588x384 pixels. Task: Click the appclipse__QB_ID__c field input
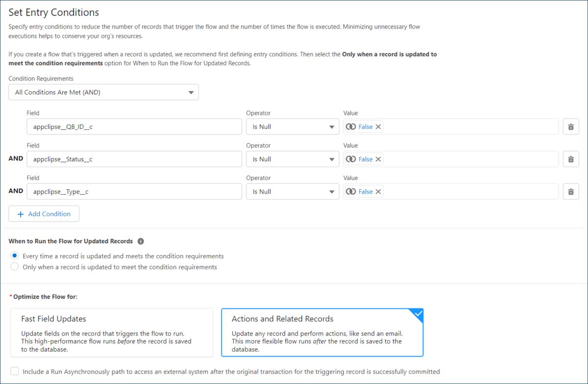135,126
